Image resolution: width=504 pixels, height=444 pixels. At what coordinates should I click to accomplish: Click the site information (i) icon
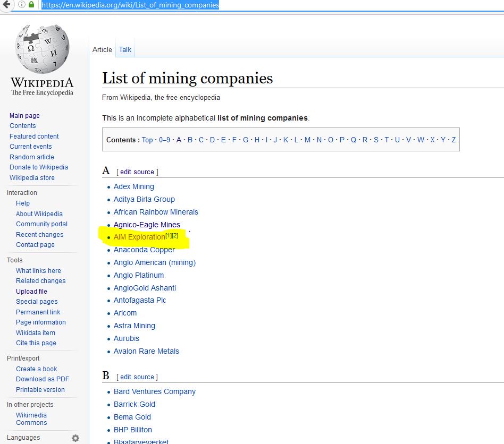point(22,4)
